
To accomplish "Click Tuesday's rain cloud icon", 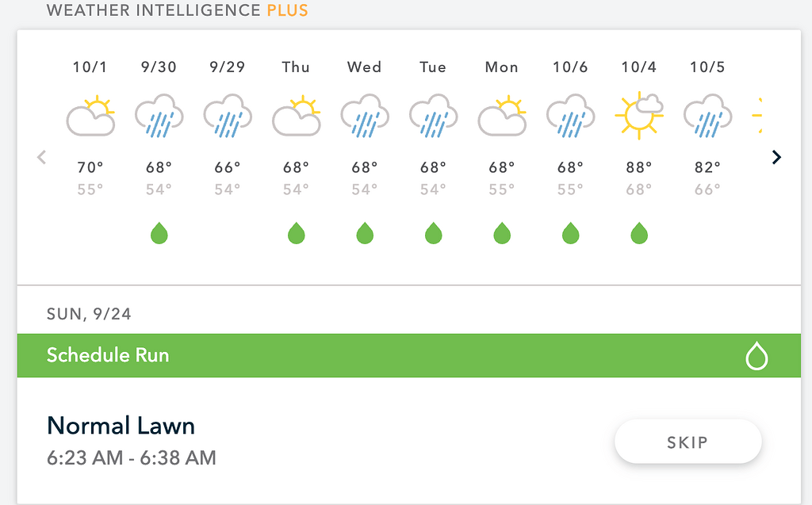I will pos(433,117).
